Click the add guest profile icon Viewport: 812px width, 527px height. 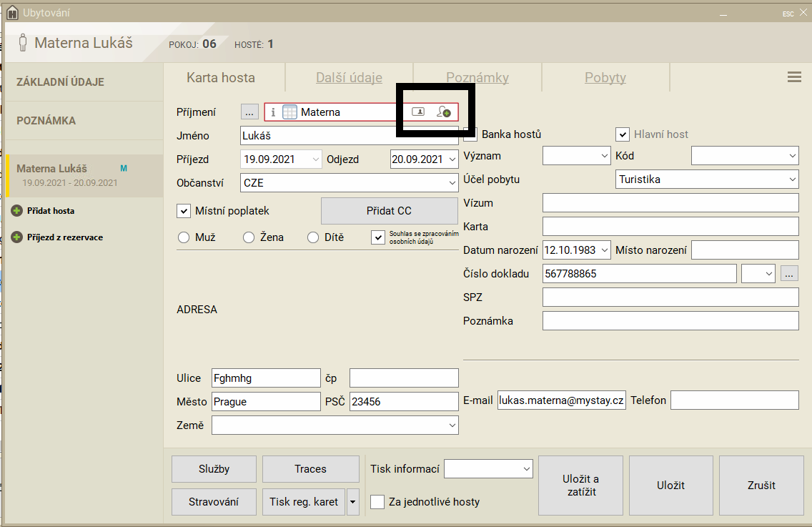tap(444, 112)
